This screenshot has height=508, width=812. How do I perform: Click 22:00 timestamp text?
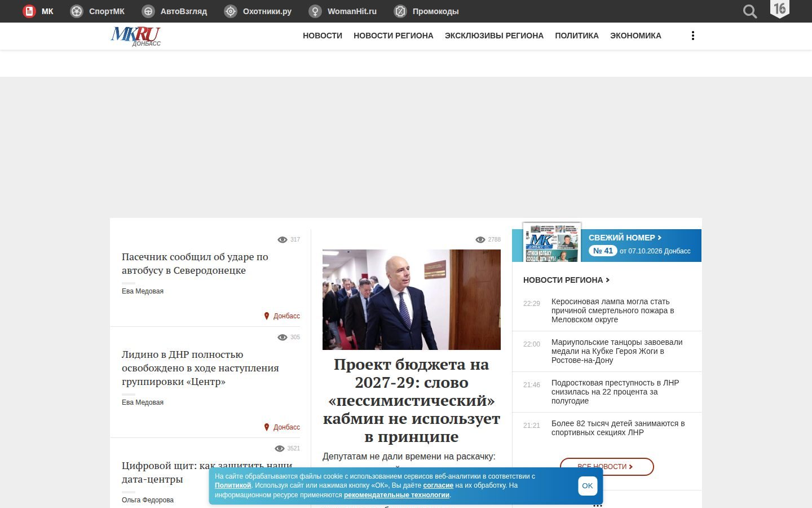coord(532,344)
